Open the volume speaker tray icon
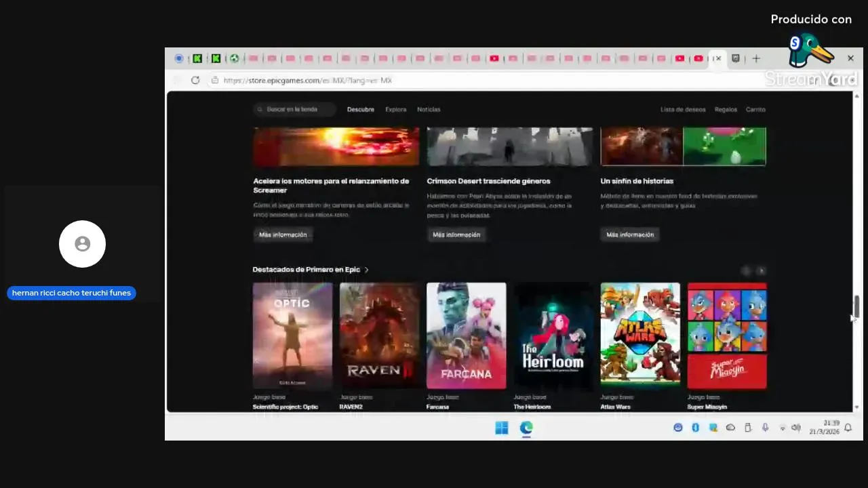868x488 pixels. pos(796,428)
